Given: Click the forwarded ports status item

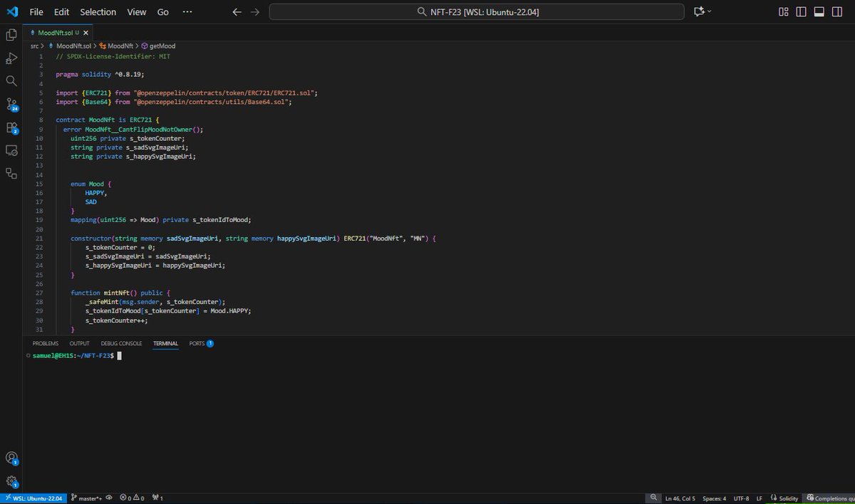Looking at the screenshot, I should click(158, 498).
